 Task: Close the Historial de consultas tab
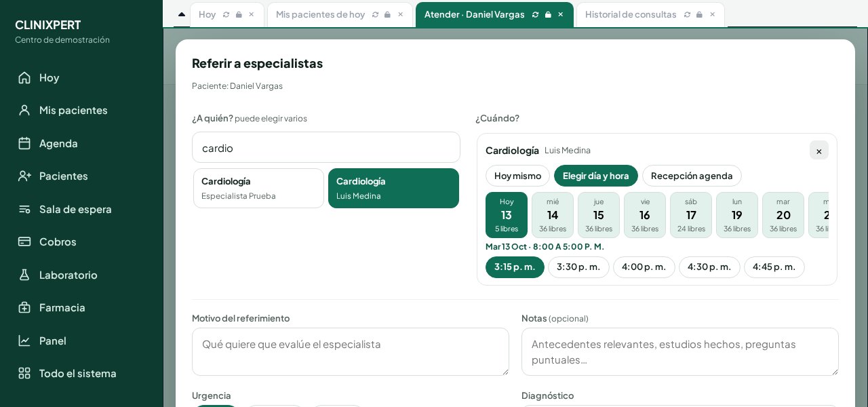pyautogui.click(x=712, y=14)
